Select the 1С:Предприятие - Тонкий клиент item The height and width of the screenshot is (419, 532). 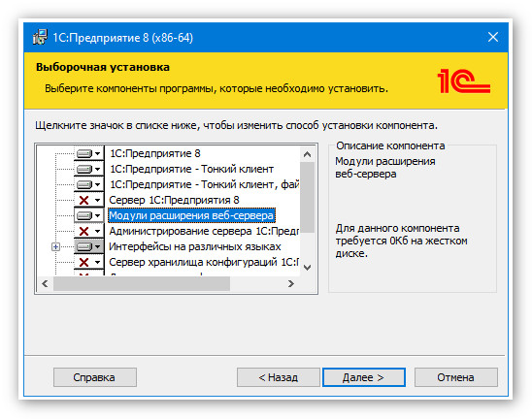tap(191, 169)
